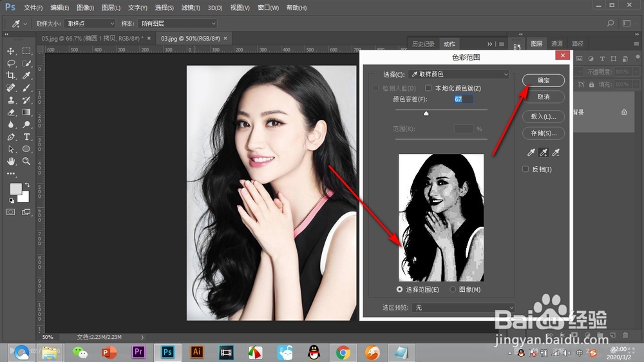
Task: Open the Sample (样本) all layers dropdown
Action: pyautogui.click(x=177, y=23)
